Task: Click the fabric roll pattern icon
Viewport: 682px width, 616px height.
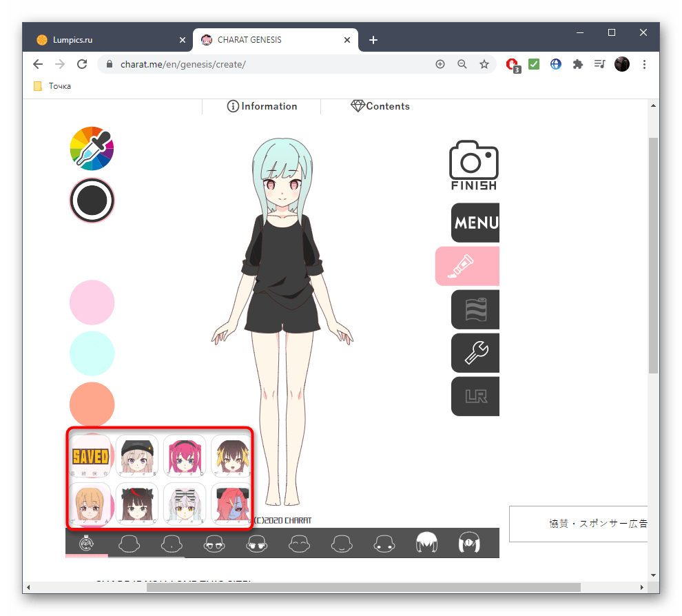Action: [x=475, y=309]
